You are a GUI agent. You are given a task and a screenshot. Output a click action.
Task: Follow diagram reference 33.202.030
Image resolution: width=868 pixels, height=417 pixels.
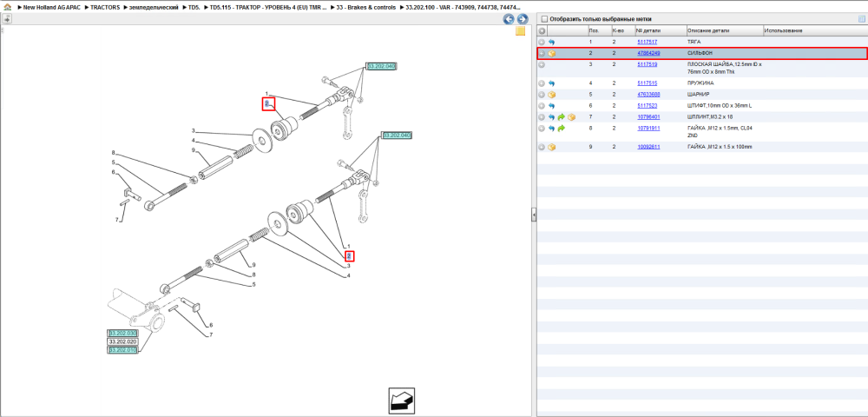pos(122,334)
